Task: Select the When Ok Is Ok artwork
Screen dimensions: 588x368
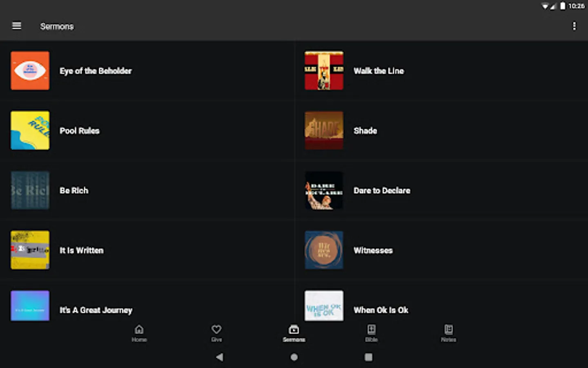Action: [324, 306]
